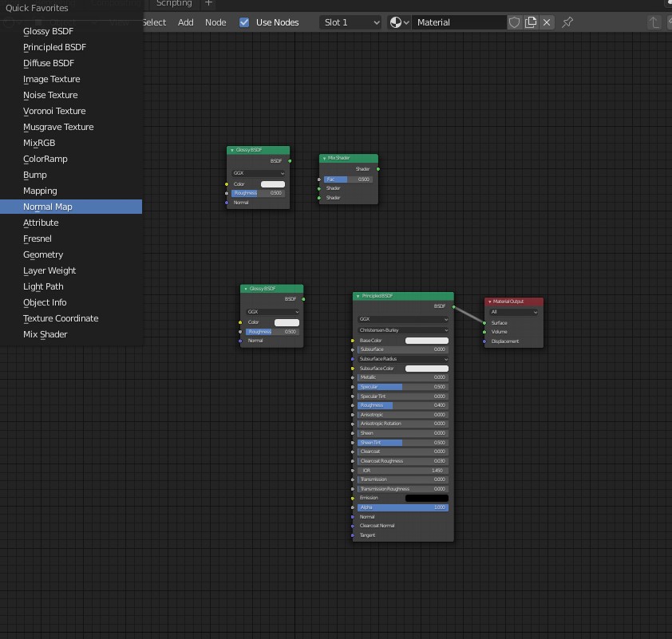Click the parent node tree arrow icon
The height and width of the screenshot is (639, 672).
pos(654,22)
